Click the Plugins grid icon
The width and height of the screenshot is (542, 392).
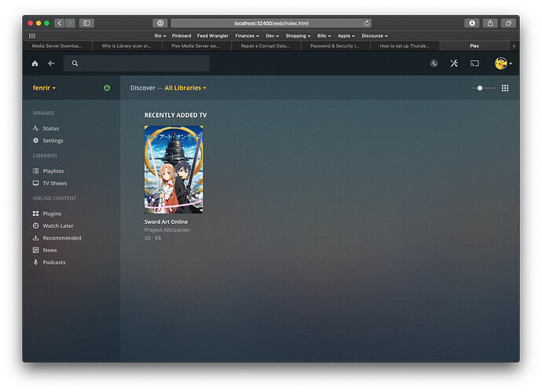tap(35, 214)
